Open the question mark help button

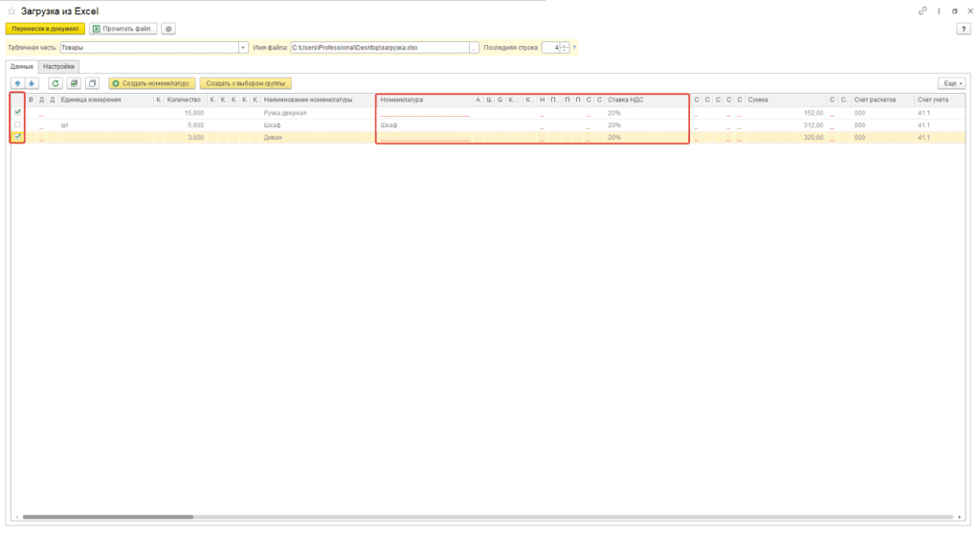pos(964,29)
